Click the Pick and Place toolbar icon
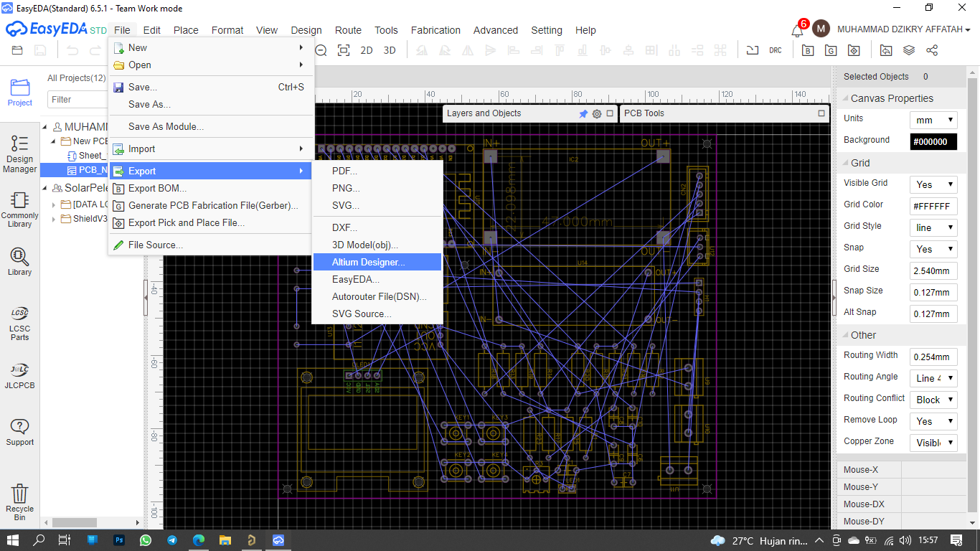 (854, 50)
